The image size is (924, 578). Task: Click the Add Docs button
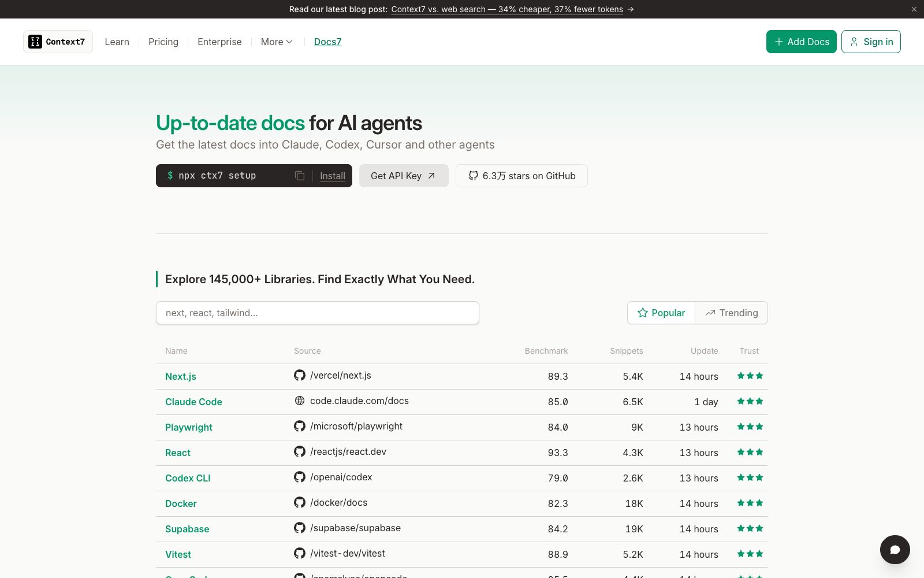(802, 42)
